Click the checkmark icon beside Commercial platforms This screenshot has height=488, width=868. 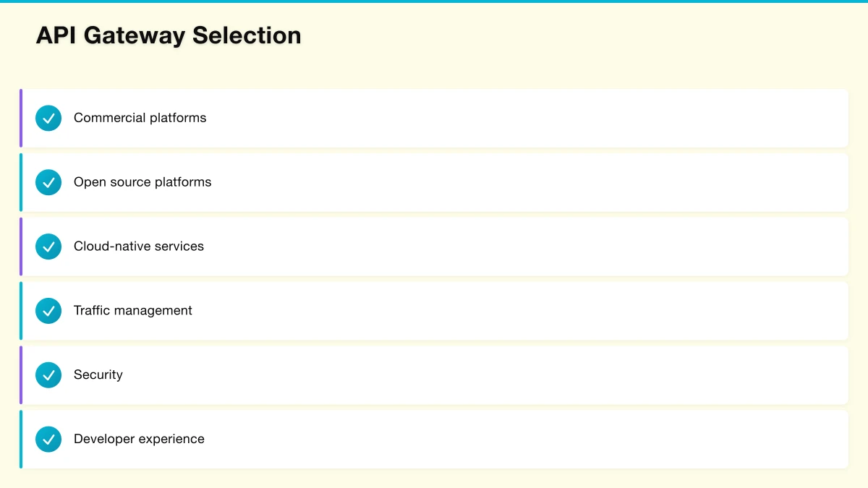(48, 118)
